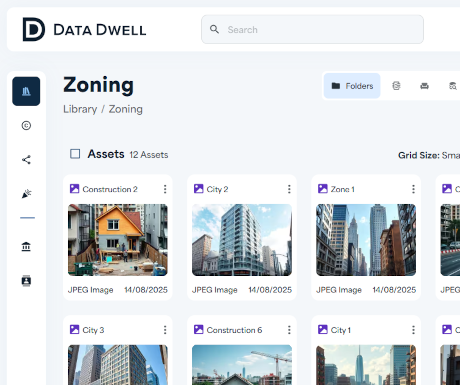The width and height of the screenshot is (460, 385).
Task: Open the Zone 1 three-dot menu
Action: (x=413, y=189)
